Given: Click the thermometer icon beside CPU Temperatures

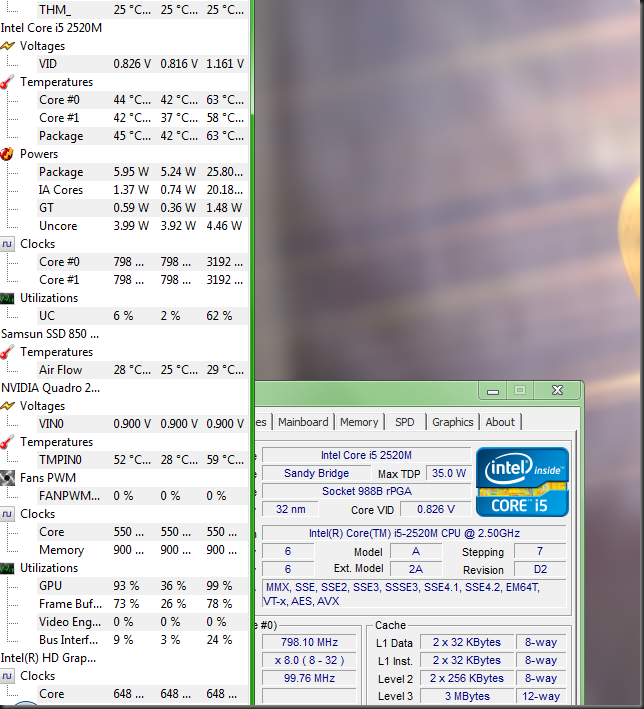Looking at the screenshot, I should [x=7, y=82].
